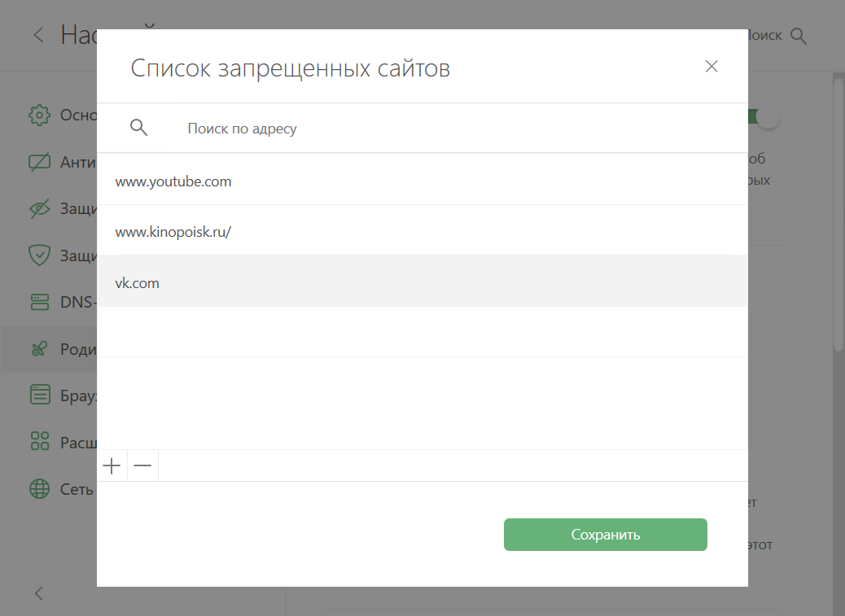Open tracking protection crossed-eye sidebar icon
Viewport: 845px width, 616px height.
(39, 208)
